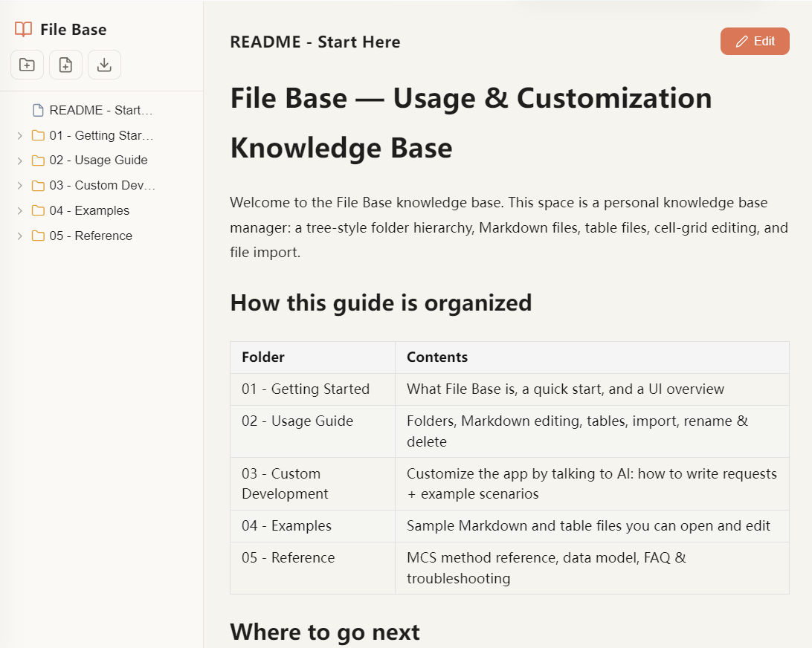Image resolution: width=812 pixels, height=648 pixels.
Task: Click the File Base sidebar title
Action: (74, 30)
